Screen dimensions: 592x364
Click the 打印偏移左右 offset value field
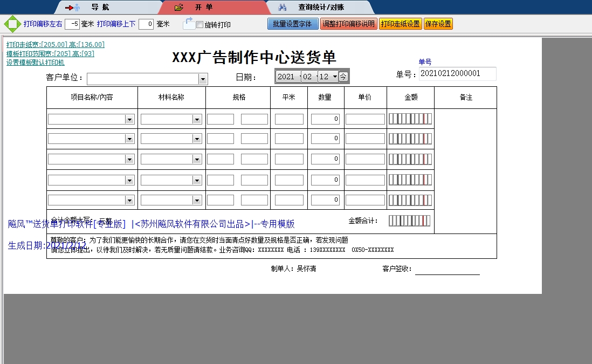tap(73, 24)
